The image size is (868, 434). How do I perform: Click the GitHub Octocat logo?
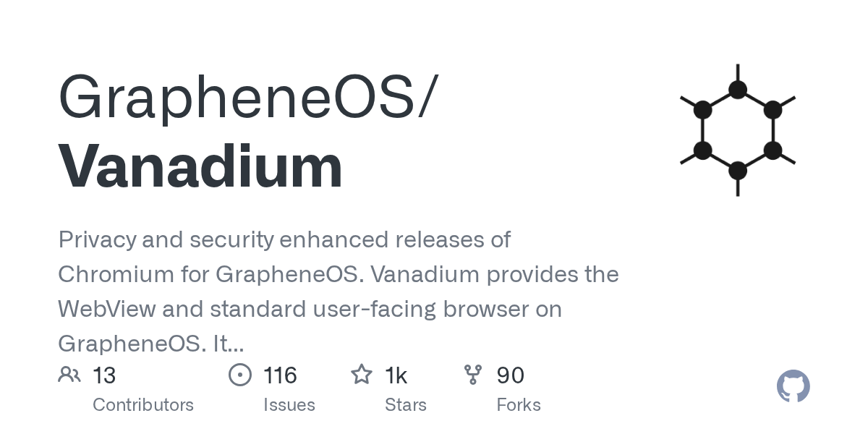pyautogui.click(x=793, y=387)
